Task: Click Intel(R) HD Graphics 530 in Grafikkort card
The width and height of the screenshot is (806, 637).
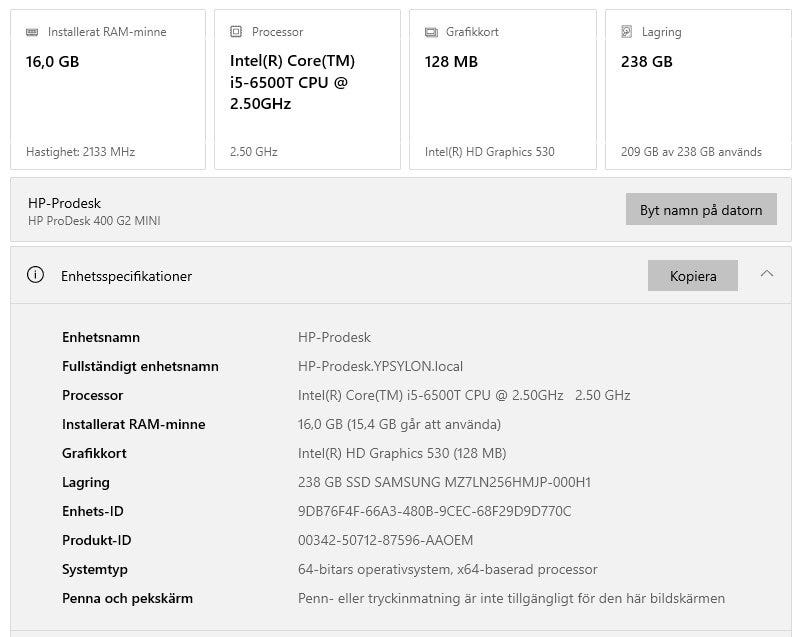Action: [489, 152]
